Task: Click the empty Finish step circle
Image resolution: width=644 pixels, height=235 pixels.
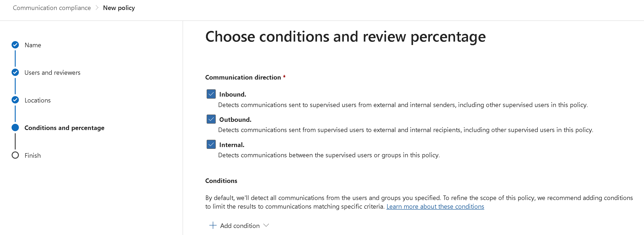Action: pos(15,155)
